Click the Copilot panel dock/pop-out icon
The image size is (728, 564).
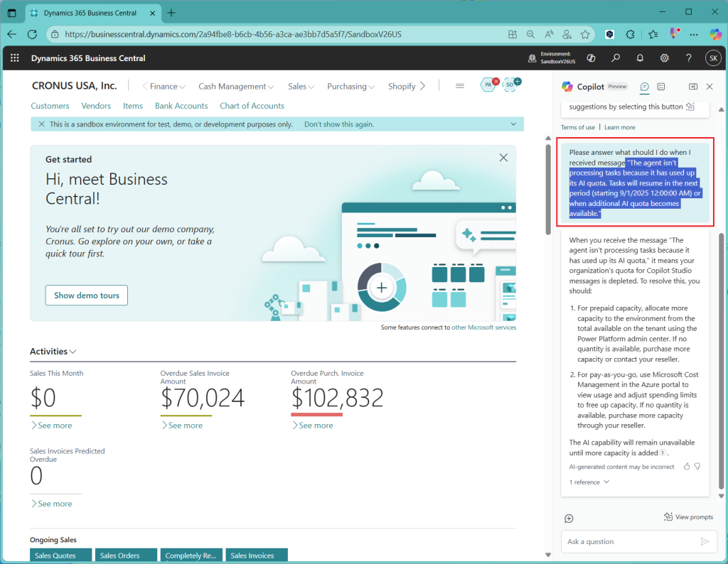pyautogui.click(x=693, y=87)
